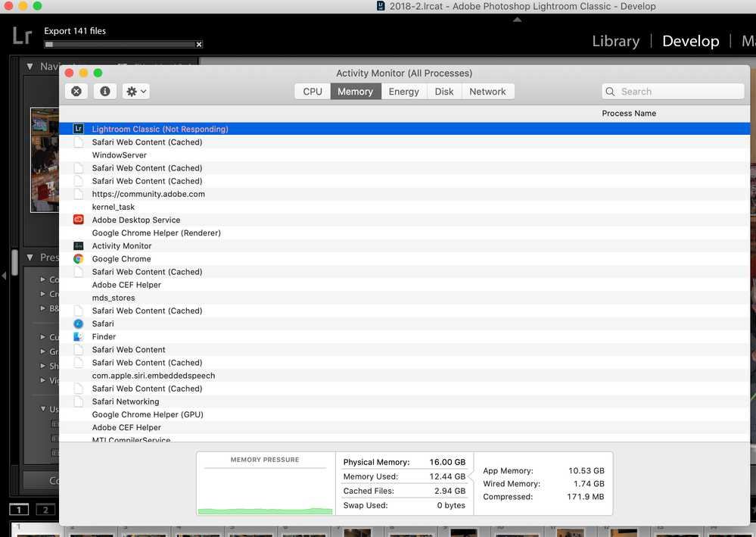Screen dimensions: 756x537
Task: Open the Network tab
Action: coord(487,92)
